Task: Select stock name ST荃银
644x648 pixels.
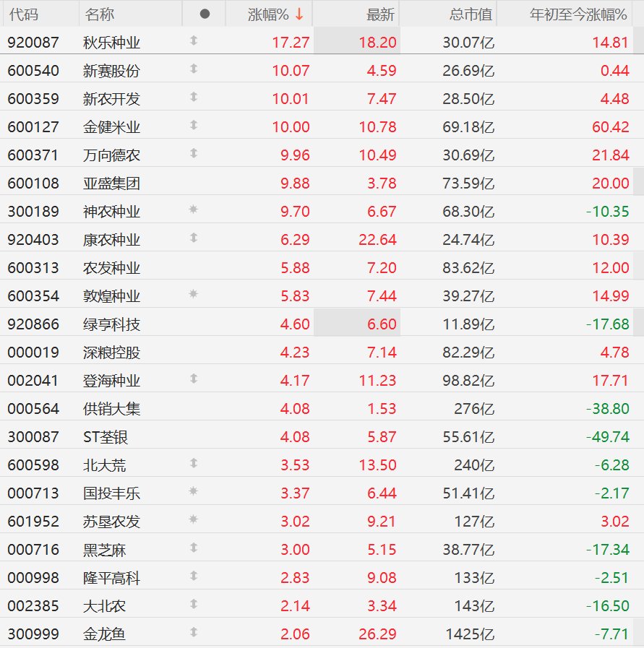Action: (x=106, y=437)
